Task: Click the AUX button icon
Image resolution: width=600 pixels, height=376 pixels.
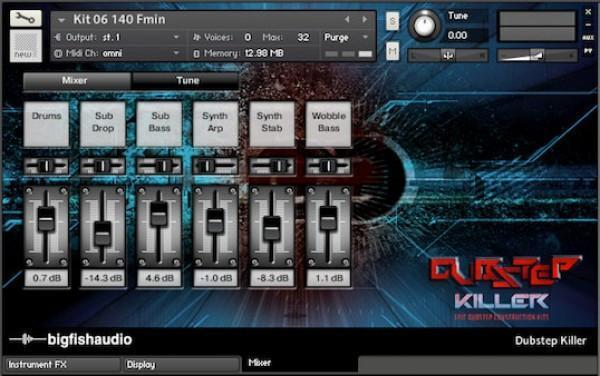Action: 588,38
